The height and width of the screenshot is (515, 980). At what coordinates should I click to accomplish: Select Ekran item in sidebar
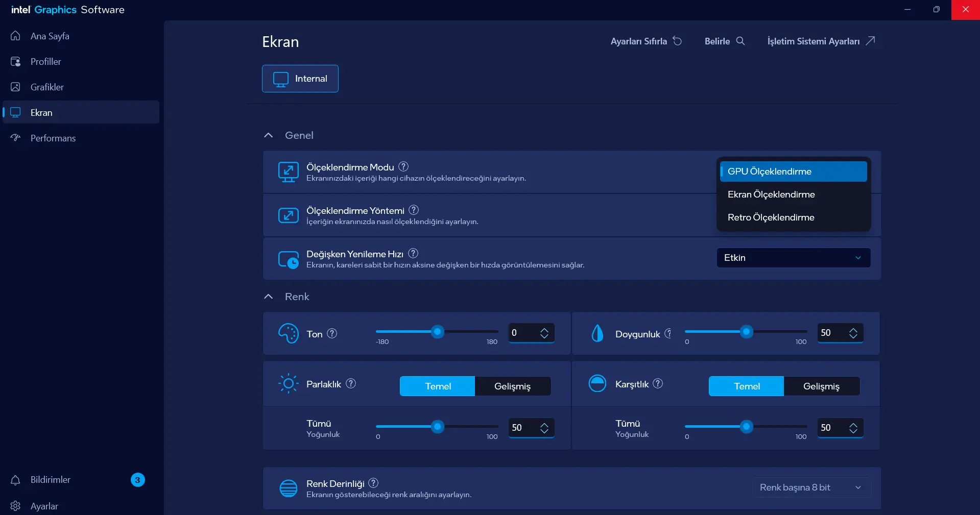point(82,112)
